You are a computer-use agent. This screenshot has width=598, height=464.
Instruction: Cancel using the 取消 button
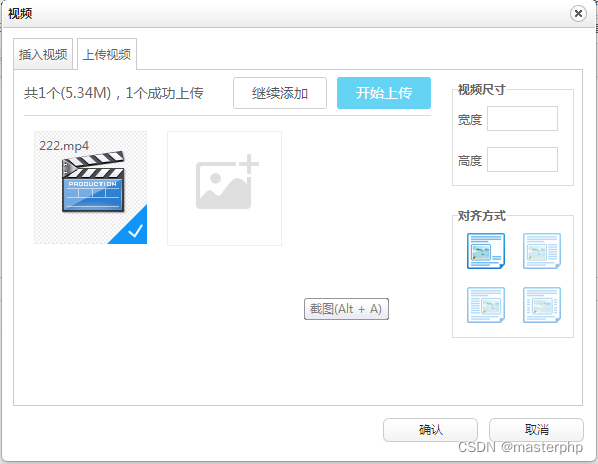click(x=536, y=430)
